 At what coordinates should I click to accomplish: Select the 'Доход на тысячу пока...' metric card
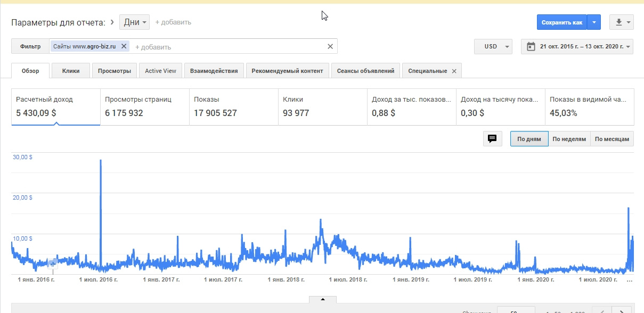click(x=501, y=107)
